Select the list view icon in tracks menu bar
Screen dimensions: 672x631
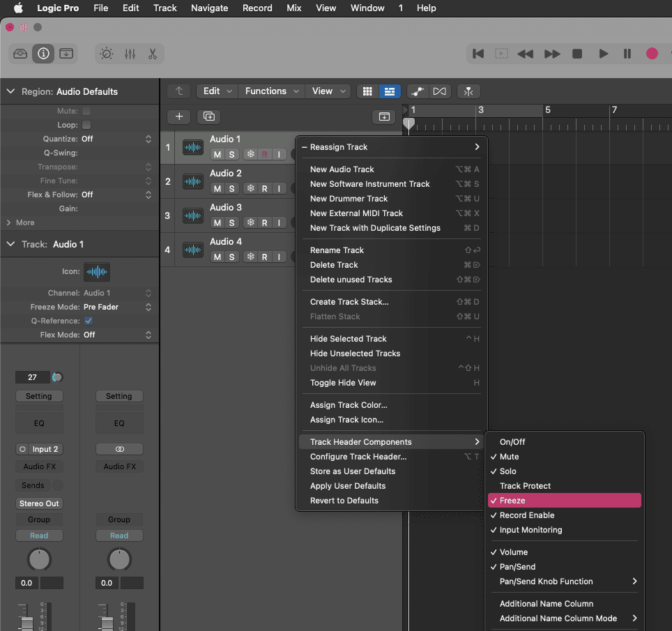(x=390, y=91)
